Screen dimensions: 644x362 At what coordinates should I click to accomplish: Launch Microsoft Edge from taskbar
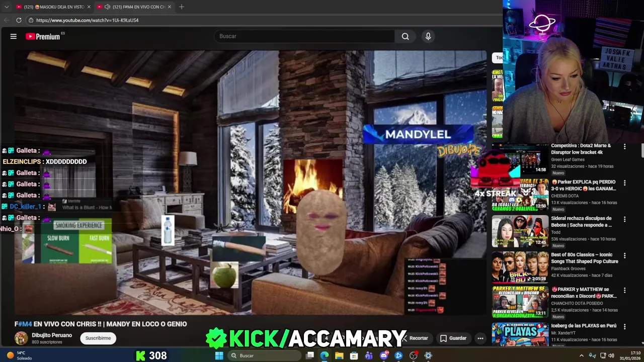pos(325,355)
